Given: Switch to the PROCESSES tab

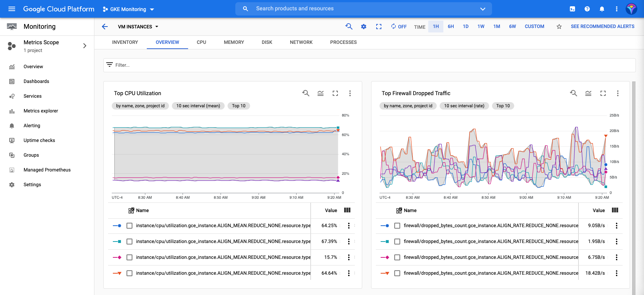Looking at the screenshot, I should tap(343, 42).
